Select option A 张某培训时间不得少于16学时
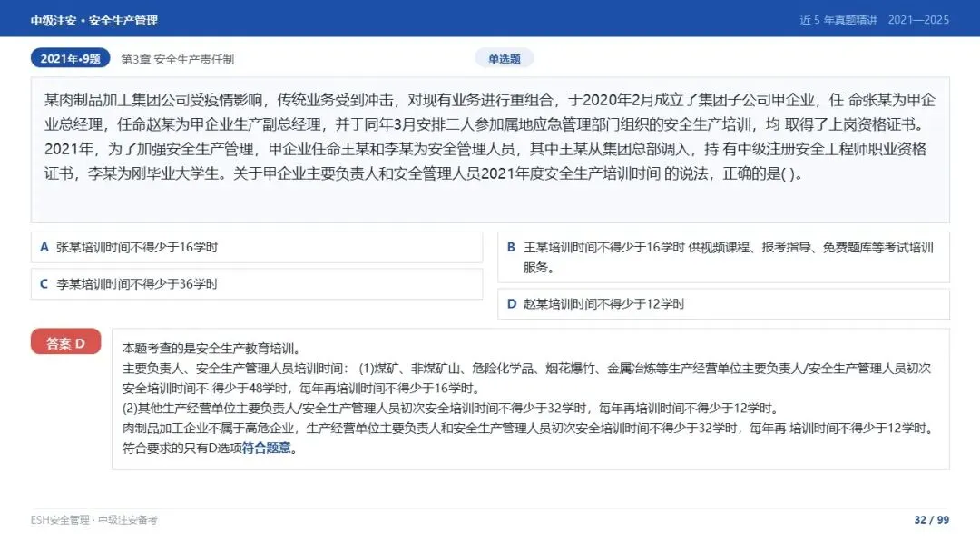The image size is (980, 552). pyautogui.click(x=257, y=248)
